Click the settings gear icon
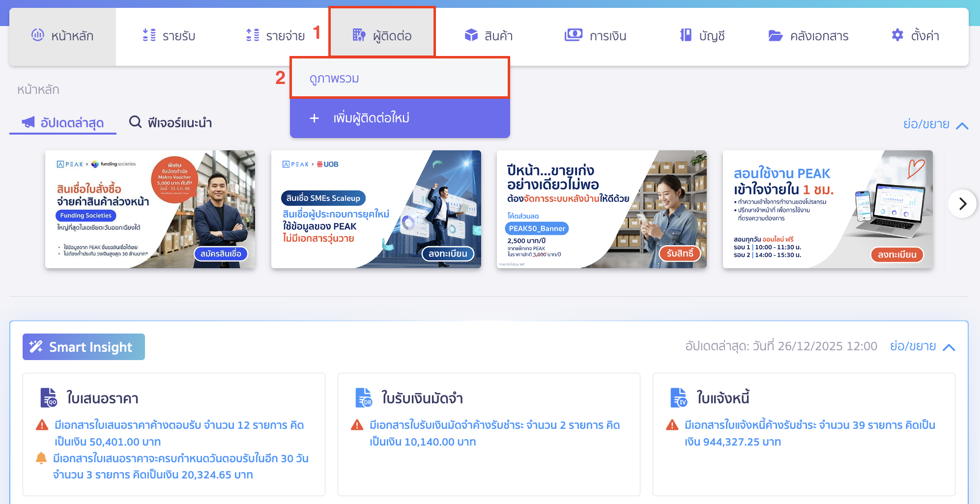 (897, 35)
